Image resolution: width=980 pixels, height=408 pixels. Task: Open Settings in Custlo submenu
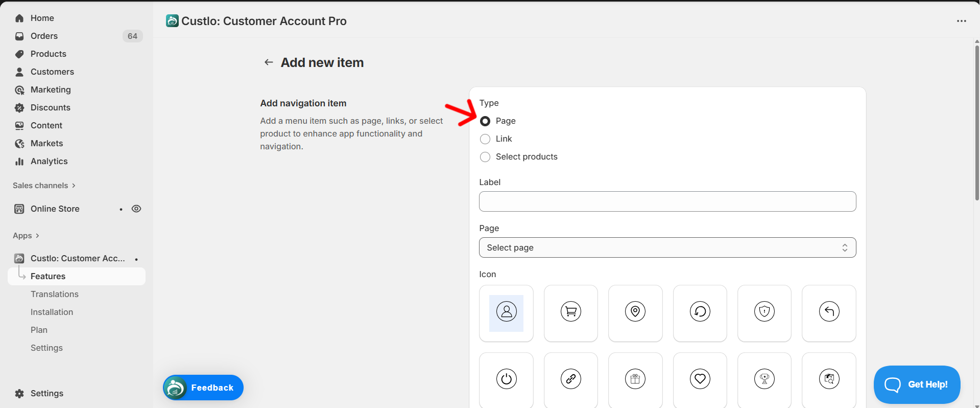click(x=46, y=348)
